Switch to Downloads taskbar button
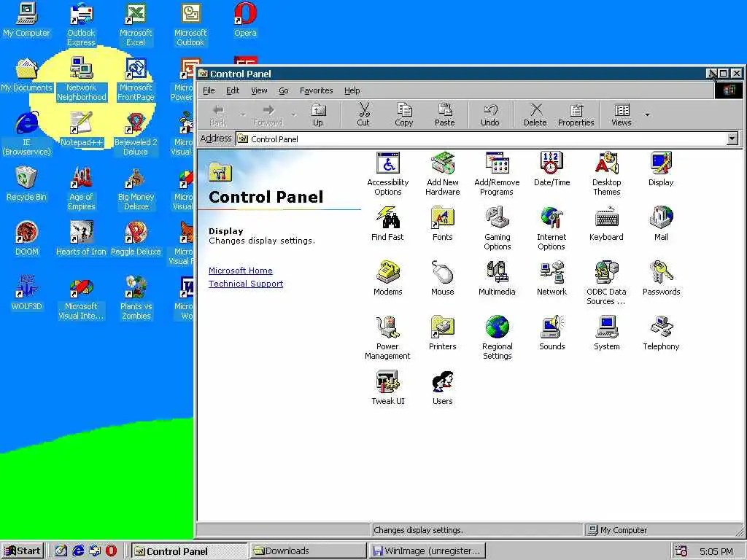This screenshot has height=560, width=747. click(x=308, y=551)
